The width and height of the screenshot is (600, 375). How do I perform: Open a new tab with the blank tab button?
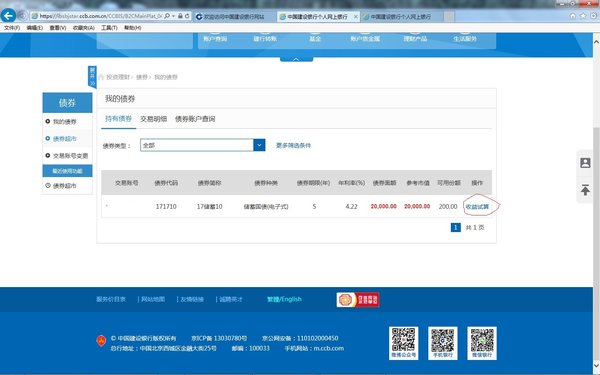(x=449, y=16)
